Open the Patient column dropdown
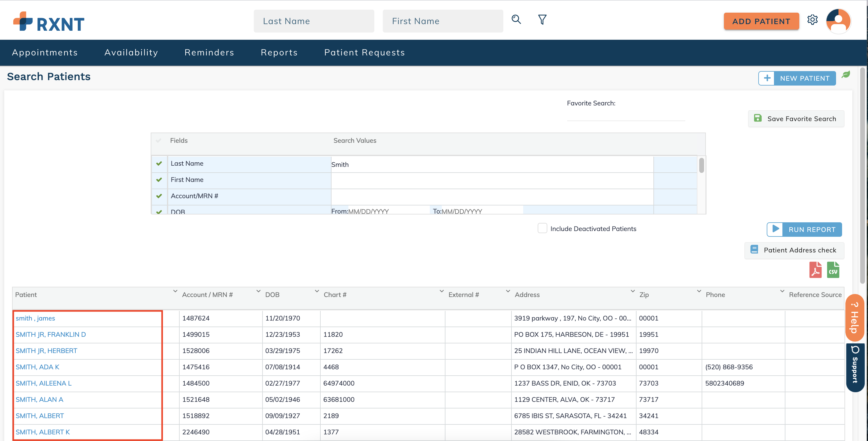This screenshot has height=441, width=868. [x=175, y=291]
